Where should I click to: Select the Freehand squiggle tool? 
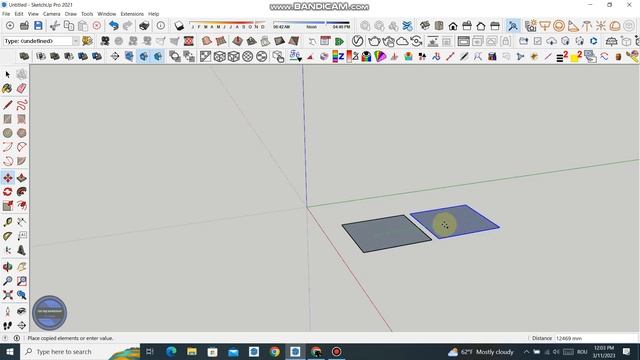(x=22, y=105)
